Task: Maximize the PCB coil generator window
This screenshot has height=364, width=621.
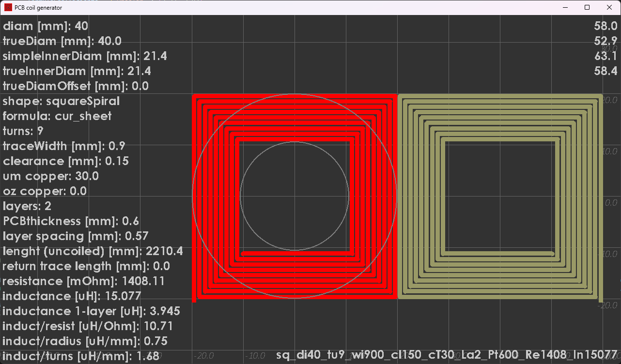Action: pyautogui.click(x=587, y=7)
